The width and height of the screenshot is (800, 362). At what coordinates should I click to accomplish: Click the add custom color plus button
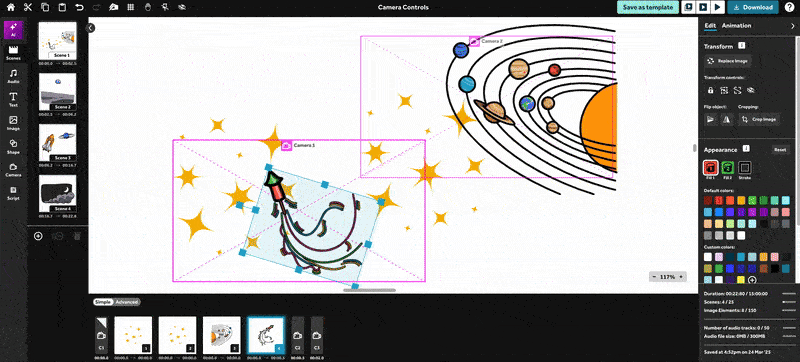[x=752, y=280]
